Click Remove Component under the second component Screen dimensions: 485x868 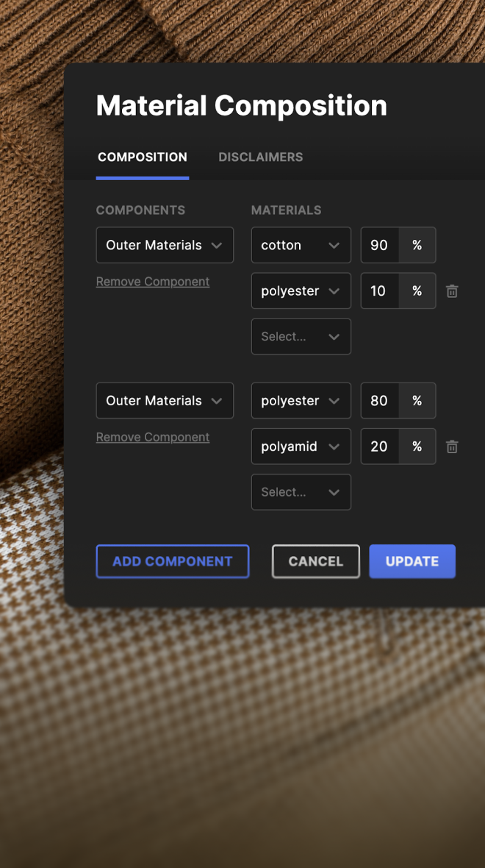pos(153,437)
